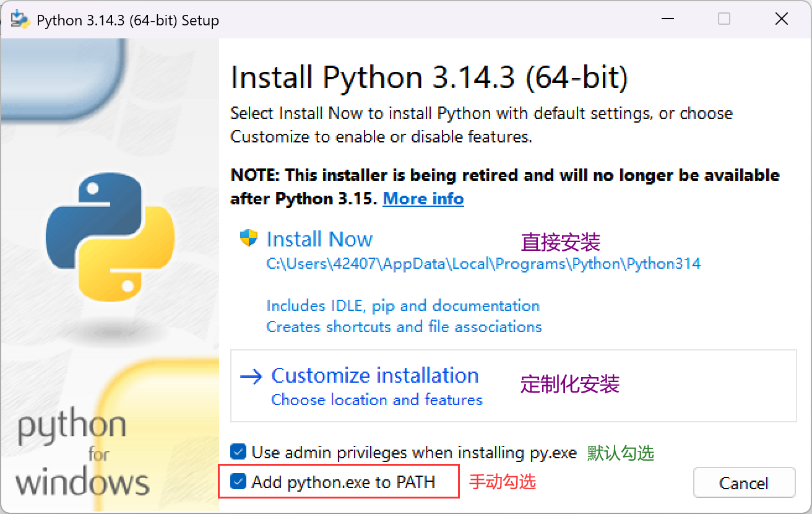Click 'Creates shortcuts and file associations' text
The width and height of the screenshot is (812, 514).
point(404,326)
